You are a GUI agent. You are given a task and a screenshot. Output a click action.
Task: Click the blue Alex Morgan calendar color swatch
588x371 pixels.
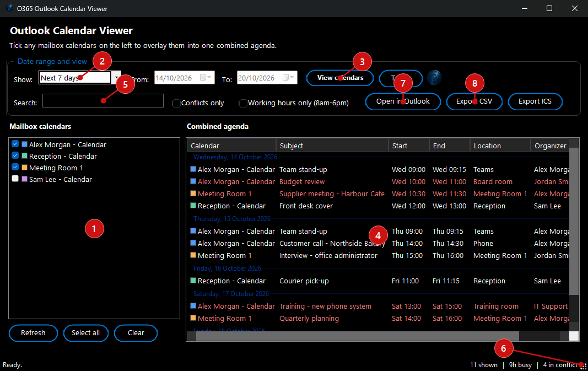(24, 144)
